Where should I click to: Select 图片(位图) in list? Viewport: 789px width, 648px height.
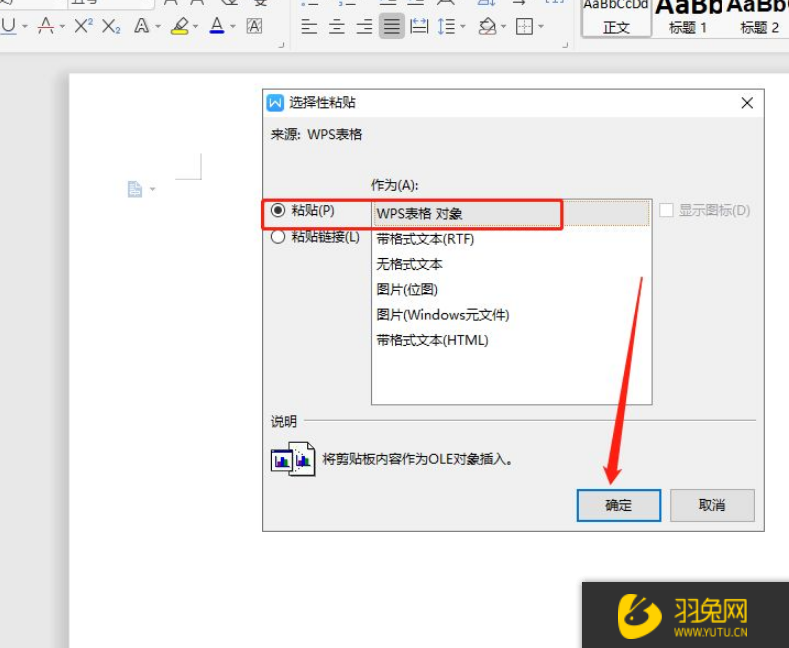[x=512, y=289]
